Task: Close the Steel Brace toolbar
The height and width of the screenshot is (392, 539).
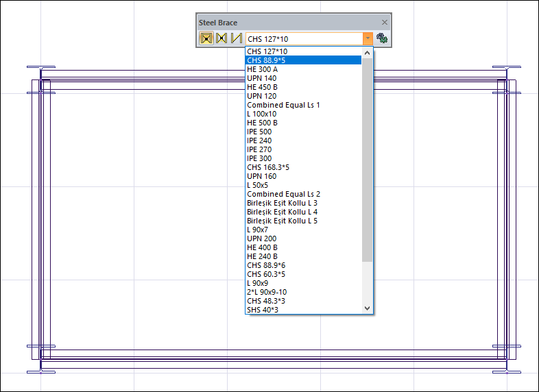Action: 385,23
